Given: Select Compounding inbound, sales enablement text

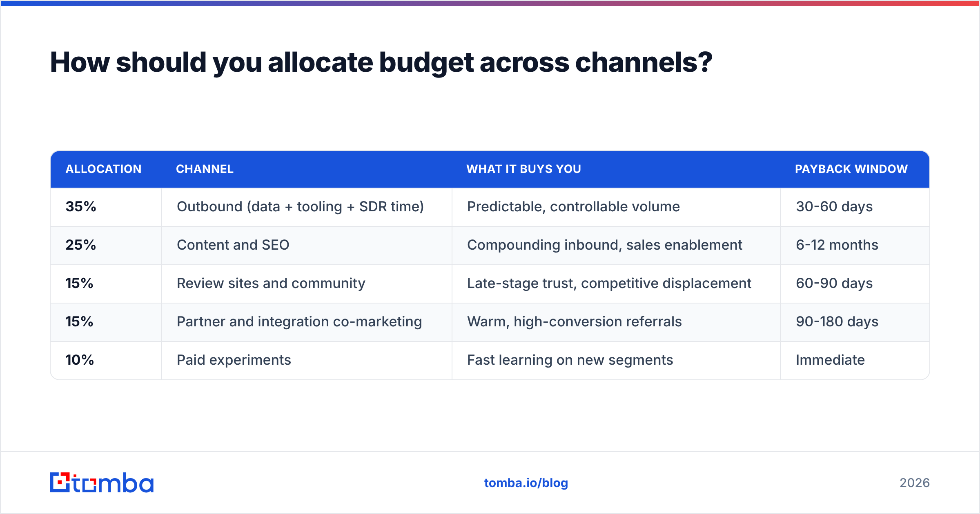Looking at the screenshot, I should [604, 245].
